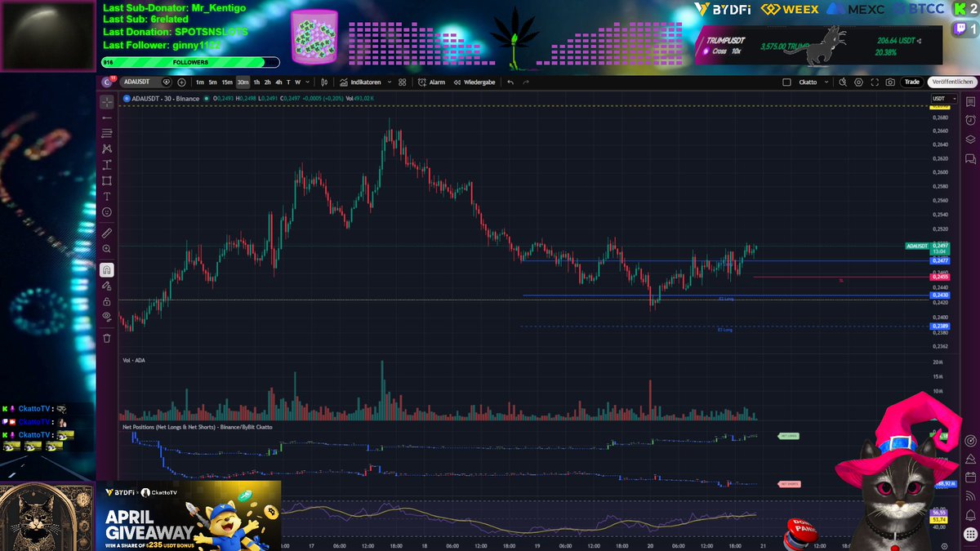The image size is (980, 551).
Task: Switch to the 4h timeframe
Action: 278,82
